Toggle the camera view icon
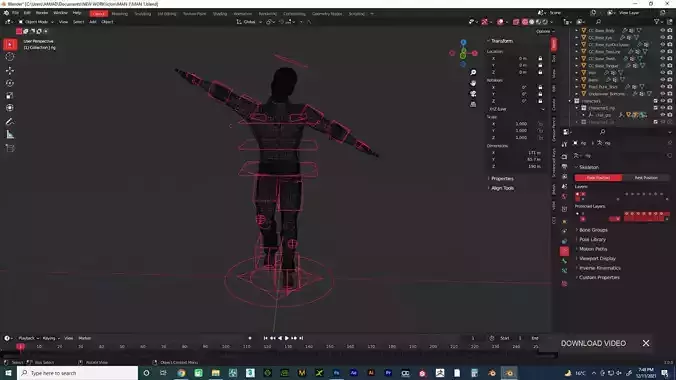This screenshot has width=676, height=380. (473, 94)
